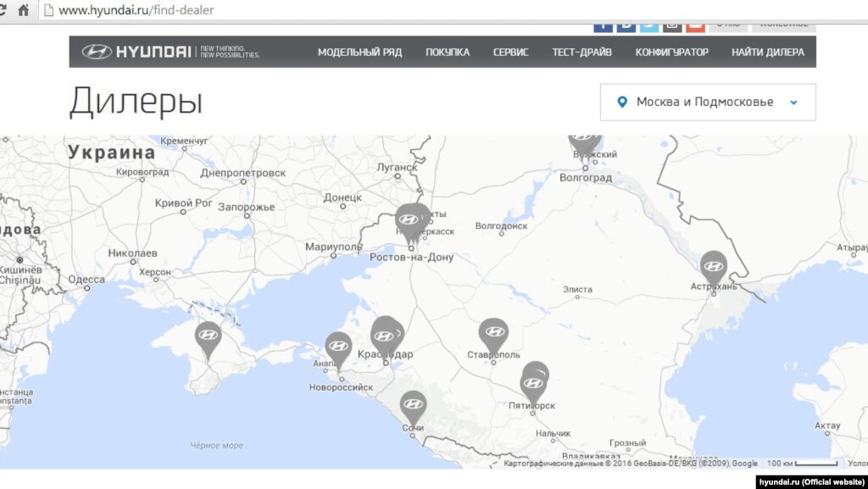Viewport: 868px width, 489px height.
Task: Click the Украина label on the map
Action: [112, 153]
